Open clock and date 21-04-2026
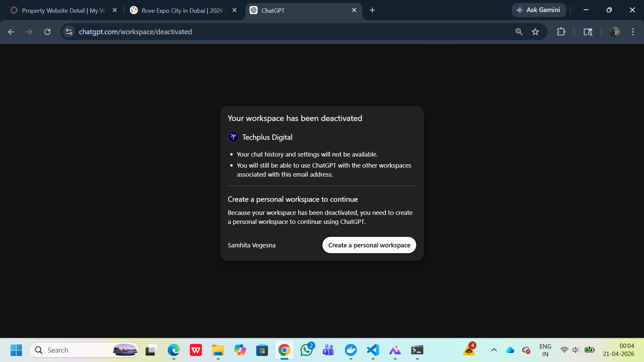Screen dimensions: 644x362 click(619, 350)
